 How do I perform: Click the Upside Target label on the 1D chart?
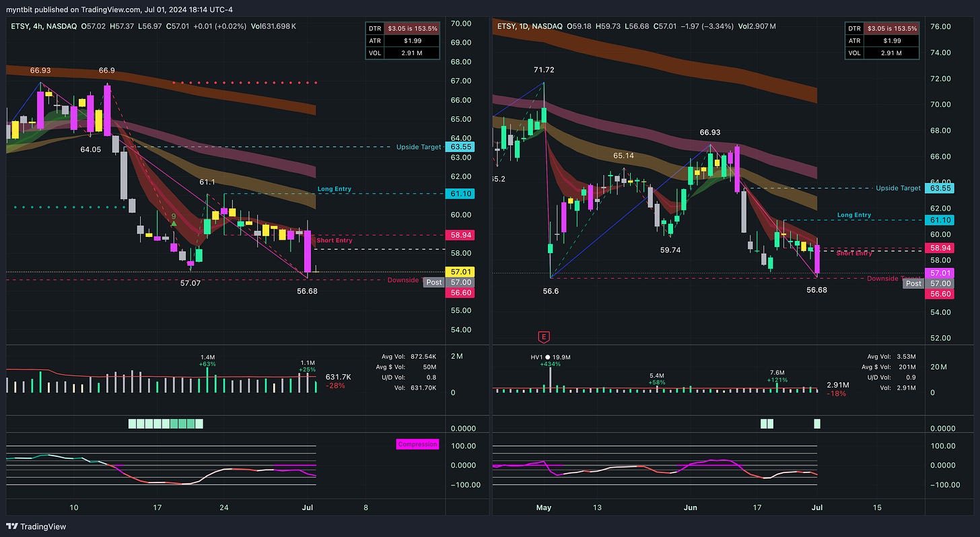tap(898, 188)
